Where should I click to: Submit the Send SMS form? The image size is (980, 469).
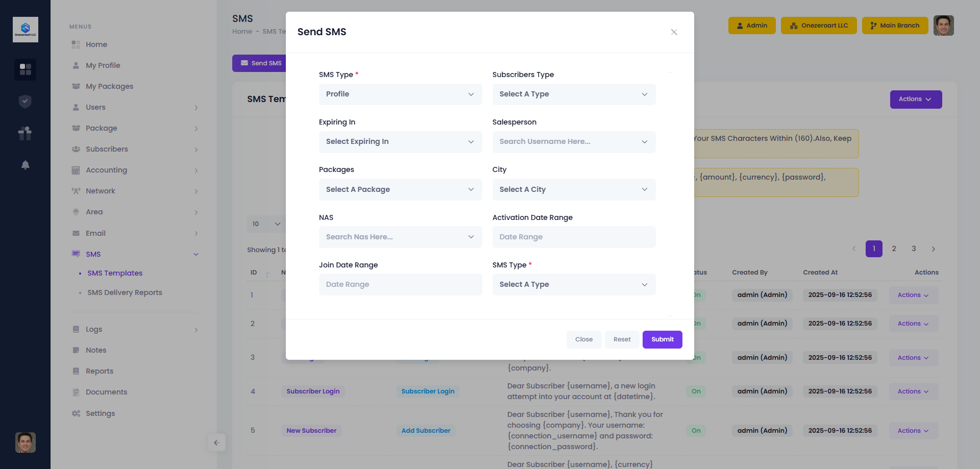click(x=662, y=339)
